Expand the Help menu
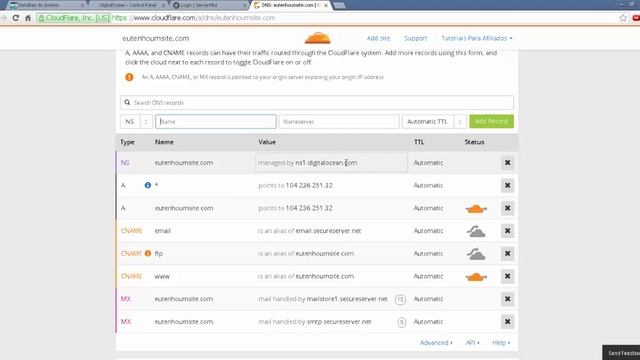The image size is (640, 360). tap(501, 343)
